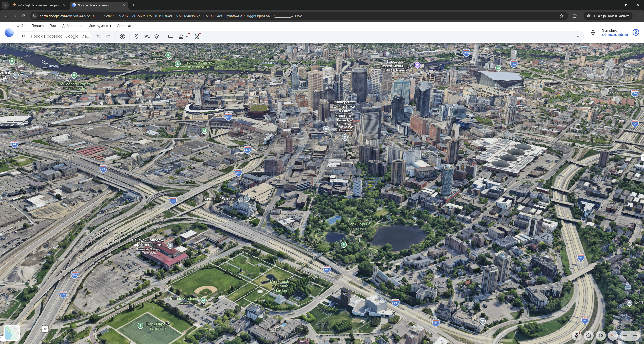The height and width of the screenshot is (344, 644).
Task: Select the ruler measure tool
Action: pyautogui.click(x=171, y=36)
